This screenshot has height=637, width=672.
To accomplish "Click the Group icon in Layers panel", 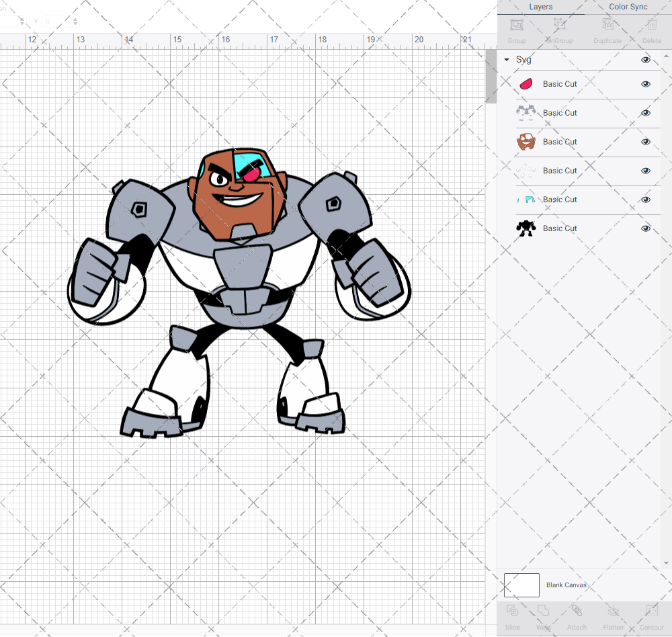I will click(x=516, y=25).
